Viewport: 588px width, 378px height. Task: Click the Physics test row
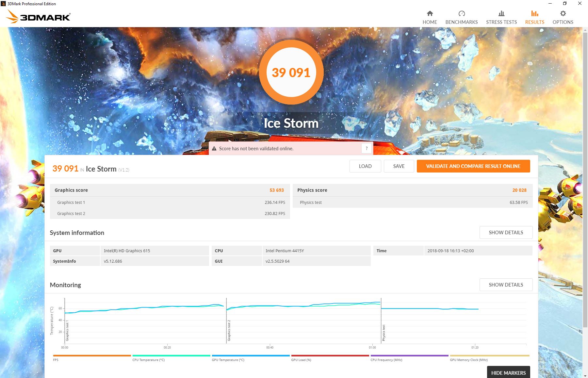point(413,202)
